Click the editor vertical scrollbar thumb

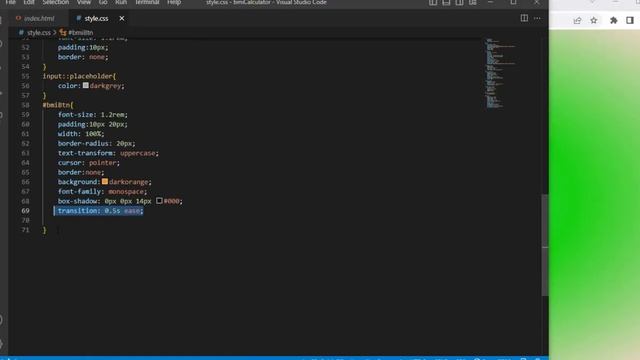[544, 245]
